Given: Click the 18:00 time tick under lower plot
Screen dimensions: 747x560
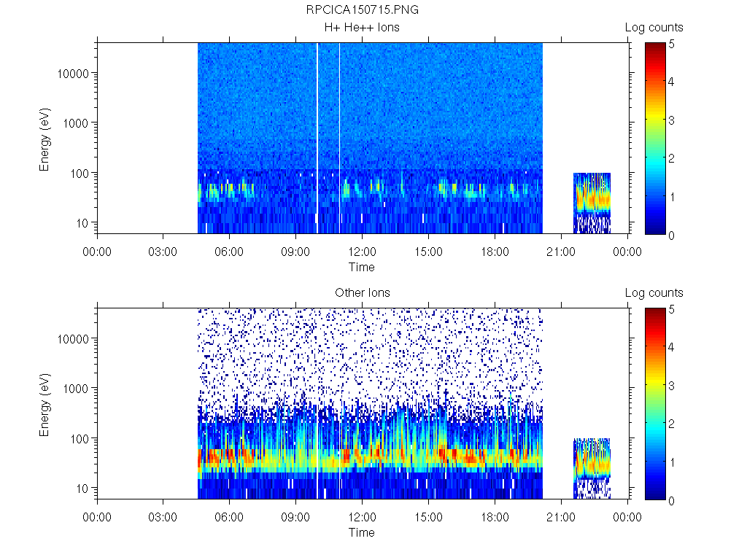Looking at the screenshot, I should [495, 517].
